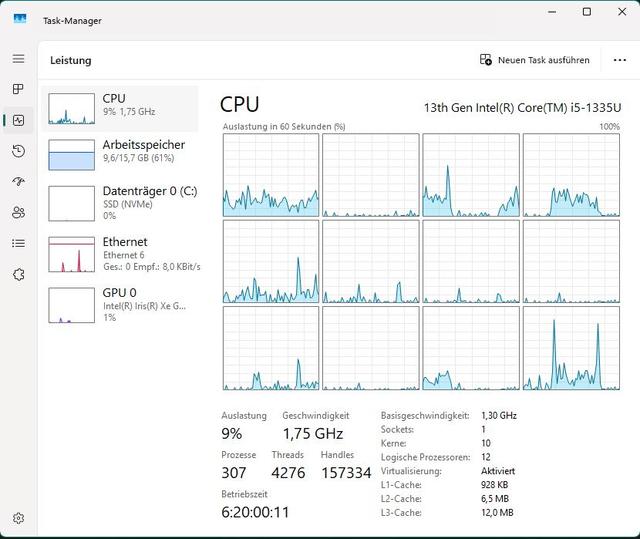Click the Leistung page heading

tap(71, 60)
